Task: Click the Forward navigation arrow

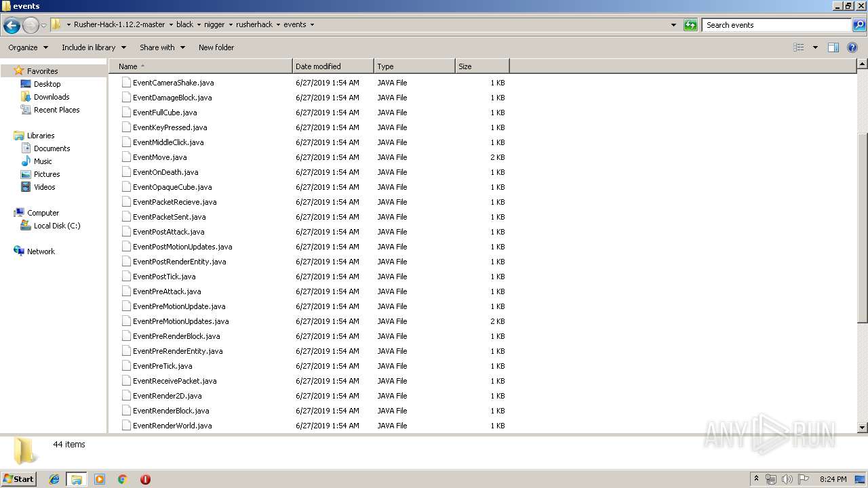Action: point(31,26)
